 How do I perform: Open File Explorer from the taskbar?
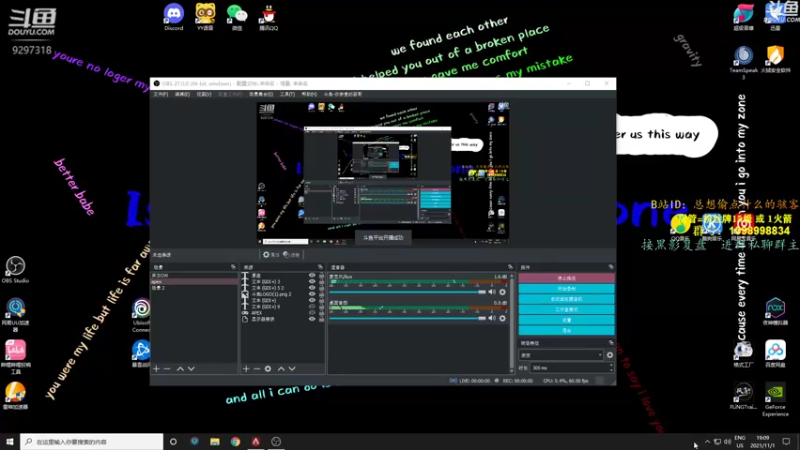point(215,441)
